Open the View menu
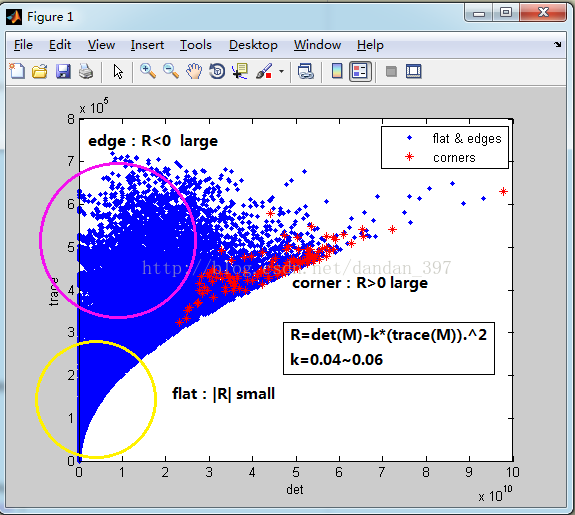 (101, 45)
